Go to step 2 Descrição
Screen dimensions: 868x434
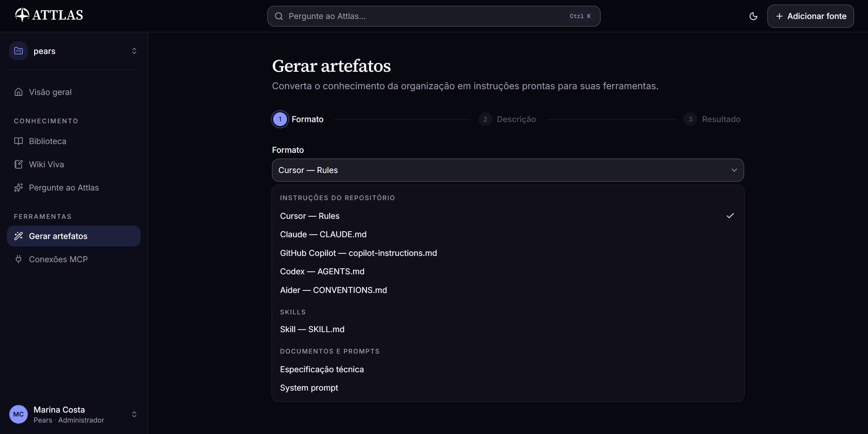(x=507, y=119)
